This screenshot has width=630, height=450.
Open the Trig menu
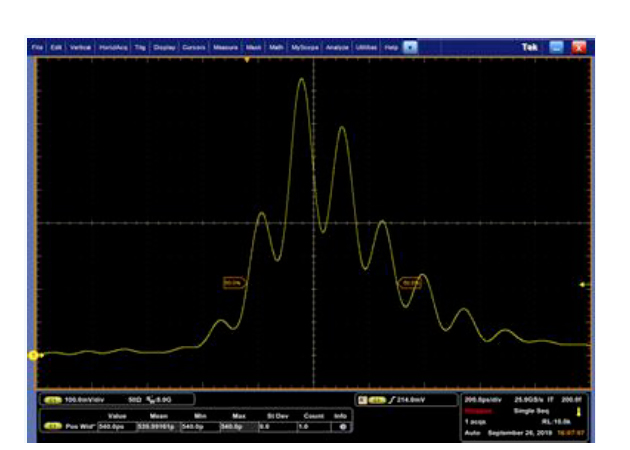click(x=140, y=47)
